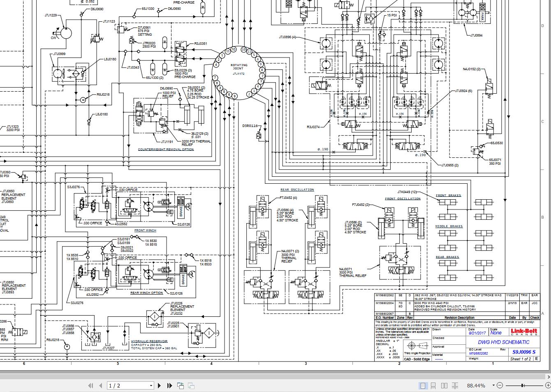Jump to the last page icon
Image resolution: width=551 pixels, height=392 pixels.
pyautogui.click(x=169, y=385)
